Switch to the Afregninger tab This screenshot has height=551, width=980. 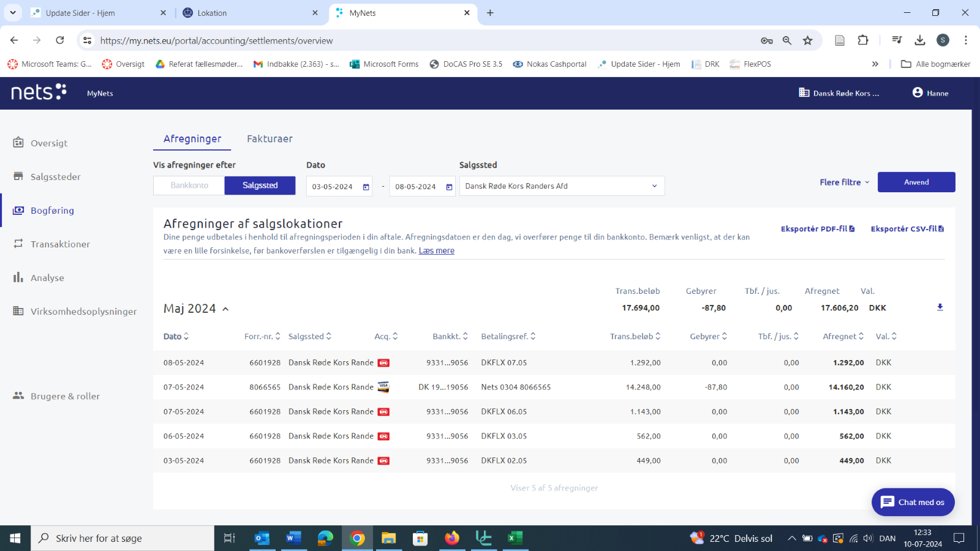(192, 139)
